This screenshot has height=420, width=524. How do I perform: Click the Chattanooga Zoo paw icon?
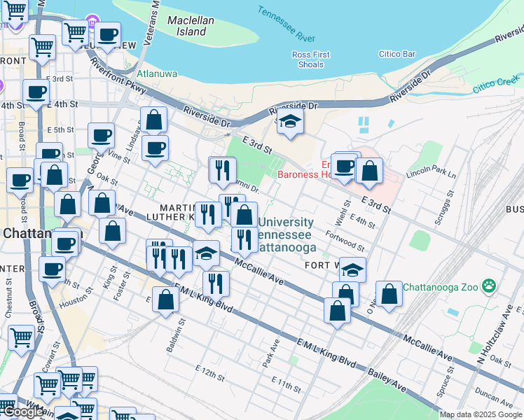(488, 286)
